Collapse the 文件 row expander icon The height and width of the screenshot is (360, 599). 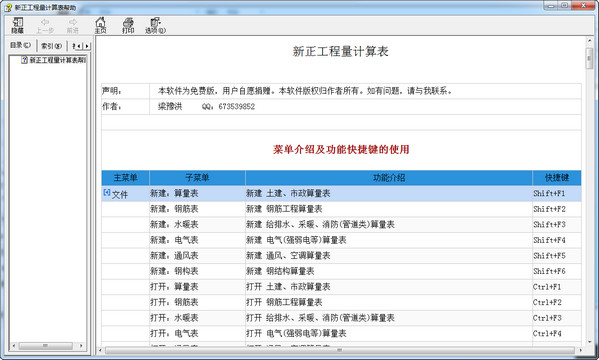pos(107,193)
